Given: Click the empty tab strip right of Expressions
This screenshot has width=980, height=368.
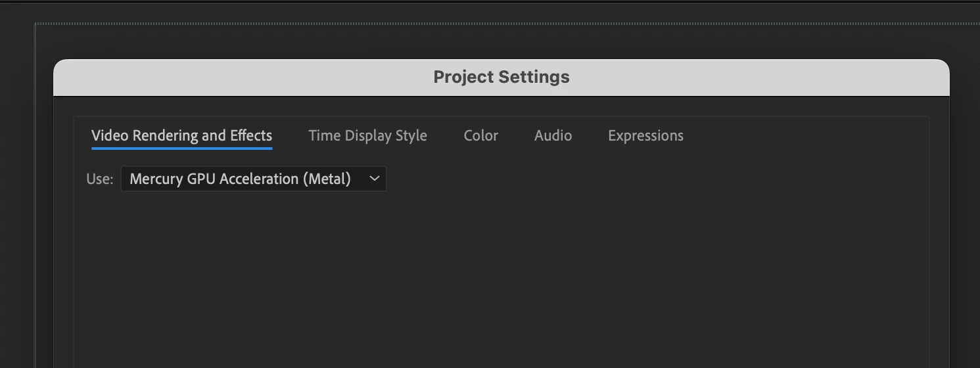Looking at the screenshot, I should pyautogui.click(x=802, y=136).
